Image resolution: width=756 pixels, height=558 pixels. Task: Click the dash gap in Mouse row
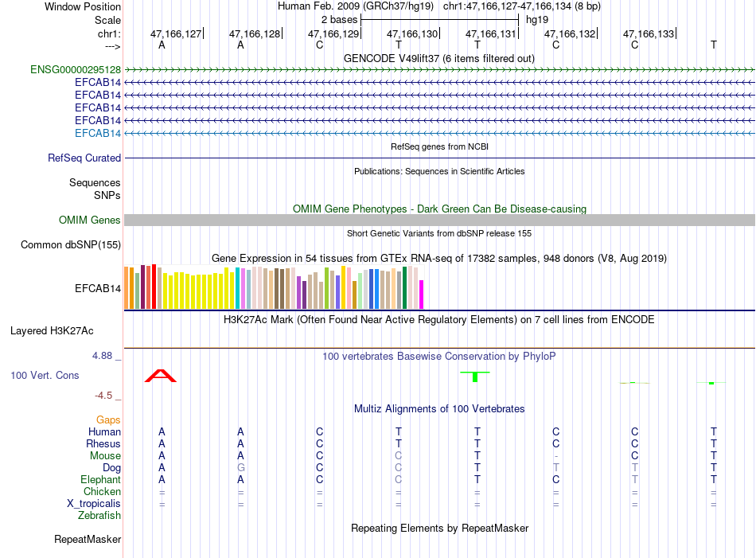coord(556,456)
